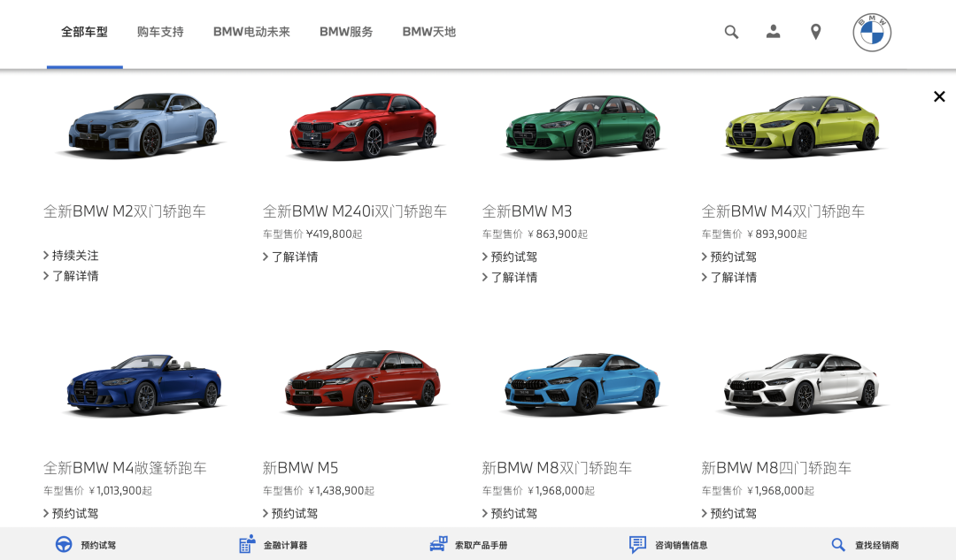
Task: Close the model overlay with X
Action: pyautogui.click(x=939, y=96)
